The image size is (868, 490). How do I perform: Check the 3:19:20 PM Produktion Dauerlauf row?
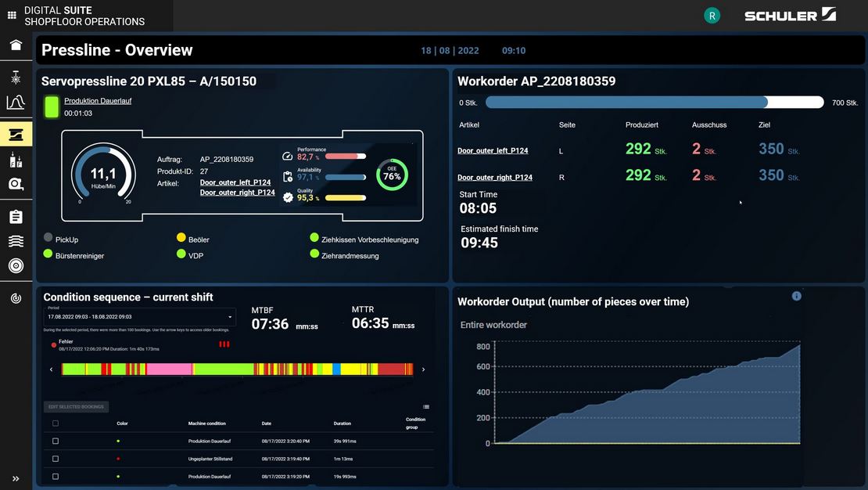56,477
